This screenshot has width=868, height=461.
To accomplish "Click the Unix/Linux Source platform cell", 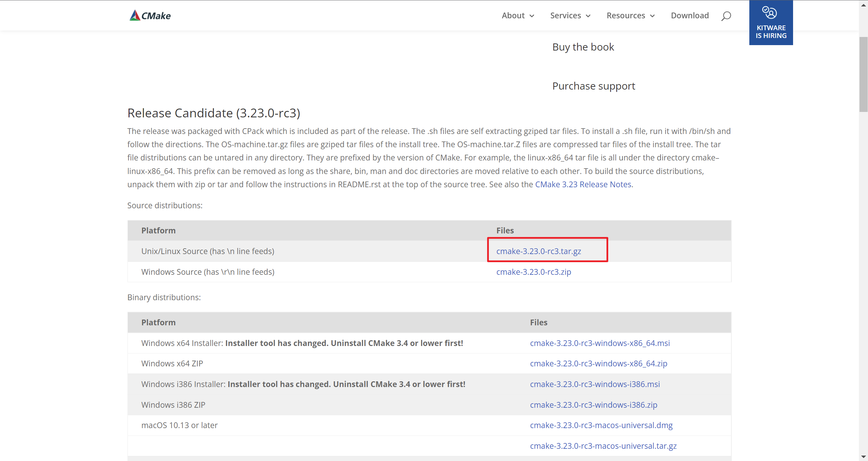I will click(x=208, y=251).
